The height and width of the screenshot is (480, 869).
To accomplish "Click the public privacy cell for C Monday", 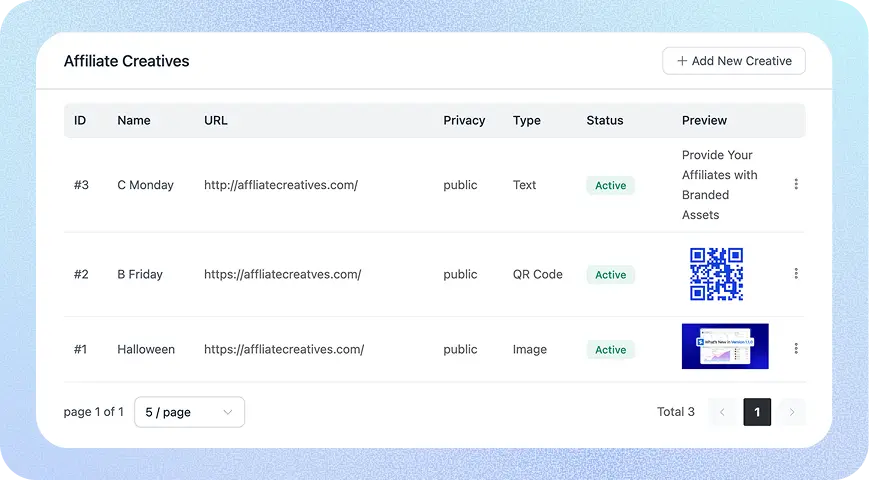I will [x=460, y=185].
